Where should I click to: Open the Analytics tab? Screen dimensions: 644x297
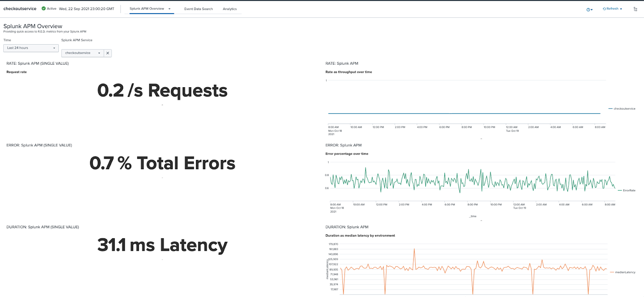click(230, 9)
